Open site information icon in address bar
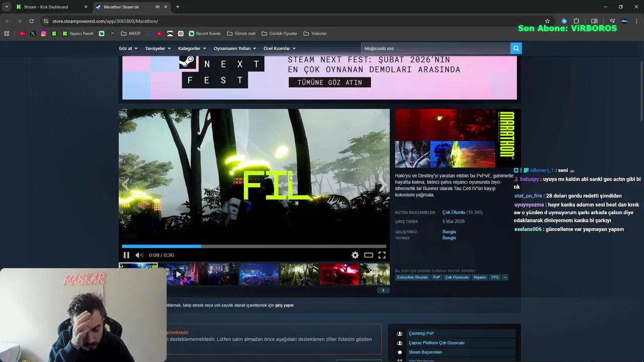This screenshot has width=644, height=362. 46,21
